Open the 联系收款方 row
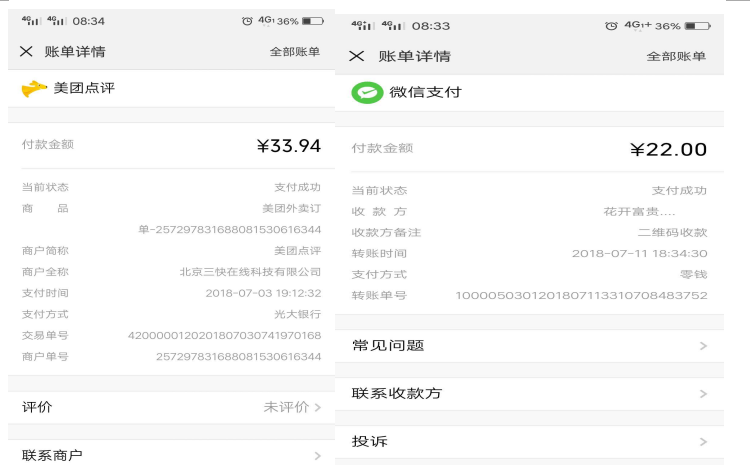 (529, 393)
